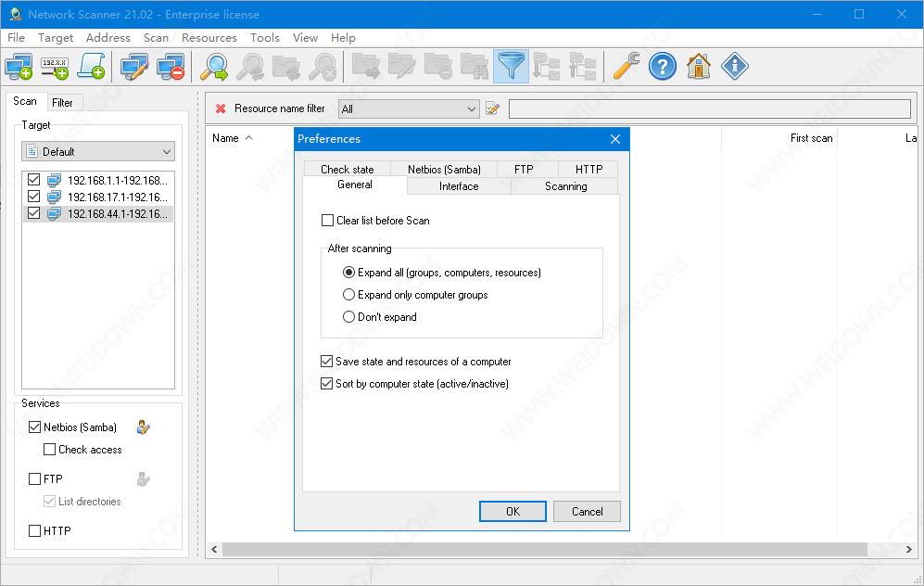The height and width of the screenshot is (586, 924).
Task: Click the remove computer toolbar icon
Action: click(171, 67)
